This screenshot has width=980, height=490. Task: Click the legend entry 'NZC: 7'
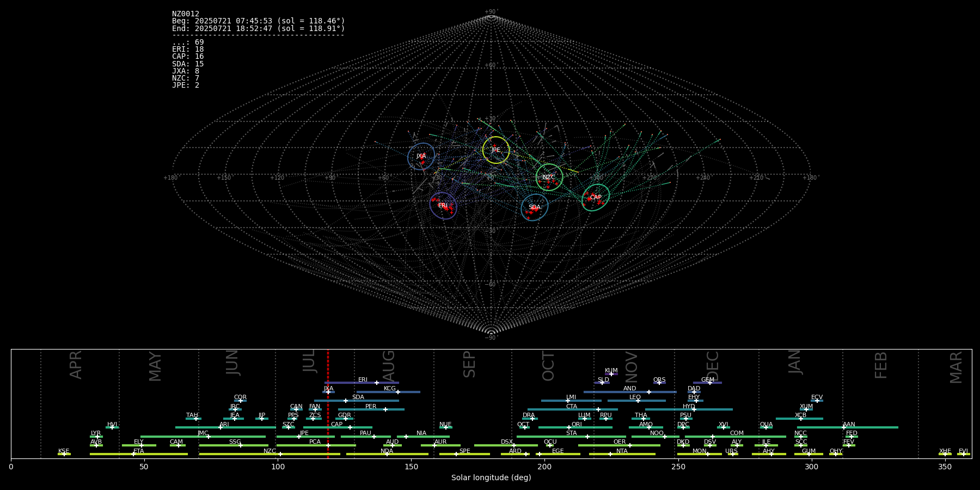click(x=186, y=78)
